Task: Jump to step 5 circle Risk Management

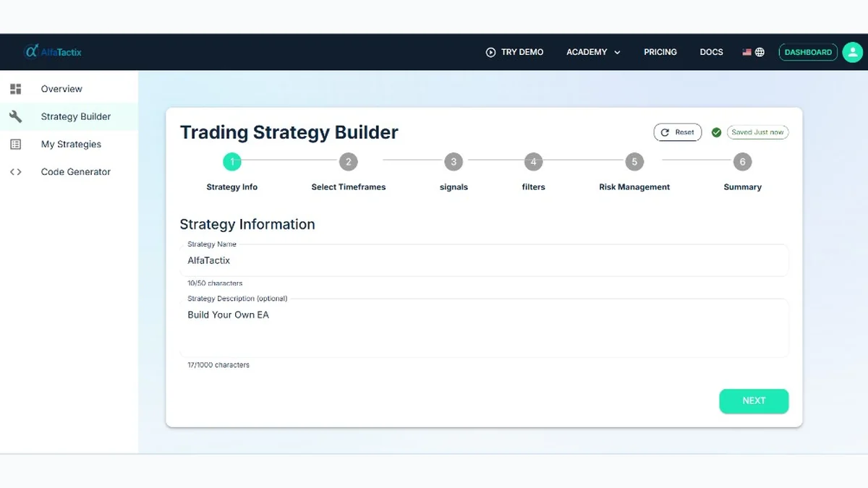Action: pyautogui.click(x=634, y=162)
